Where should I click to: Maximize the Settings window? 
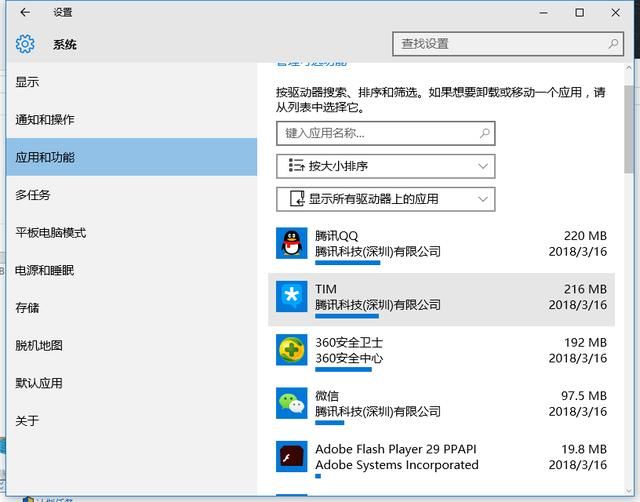[580, 13]
